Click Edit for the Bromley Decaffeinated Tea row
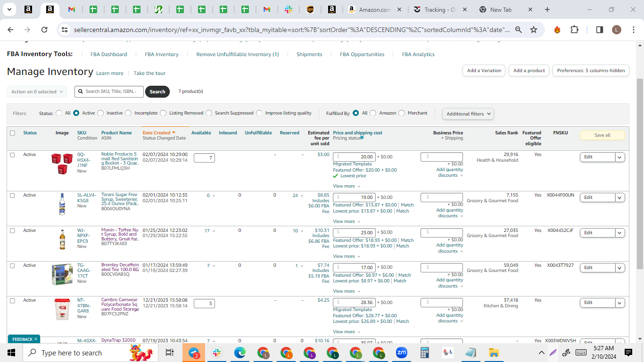Screen dimensions: 644x362 pyautogui.click(x=597, y=268)
